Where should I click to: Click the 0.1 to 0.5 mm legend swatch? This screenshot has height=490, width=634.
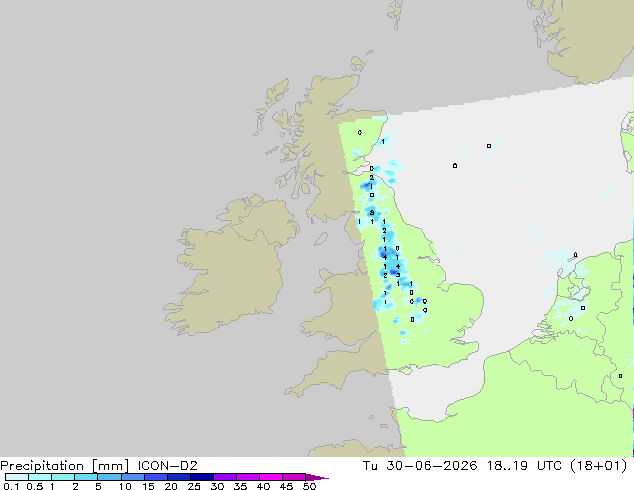click(x=17, y=477)
